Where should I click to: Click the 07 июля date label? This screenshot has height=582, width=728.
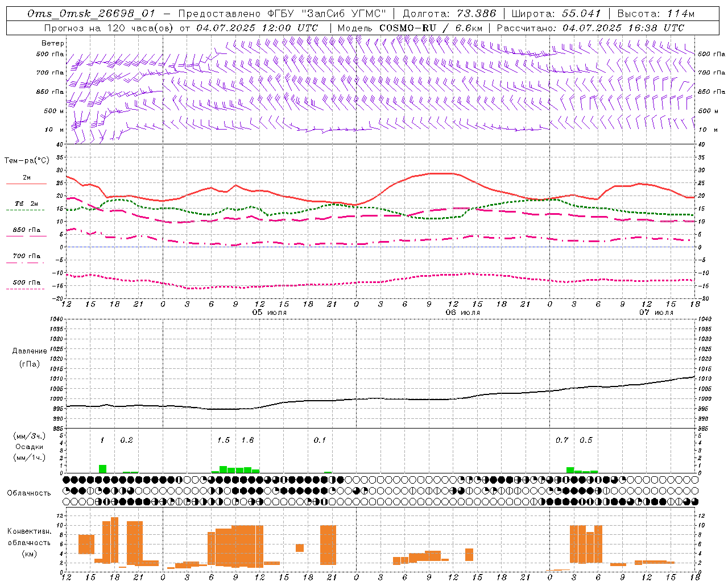pyautogui.click(x=656, y=313)
